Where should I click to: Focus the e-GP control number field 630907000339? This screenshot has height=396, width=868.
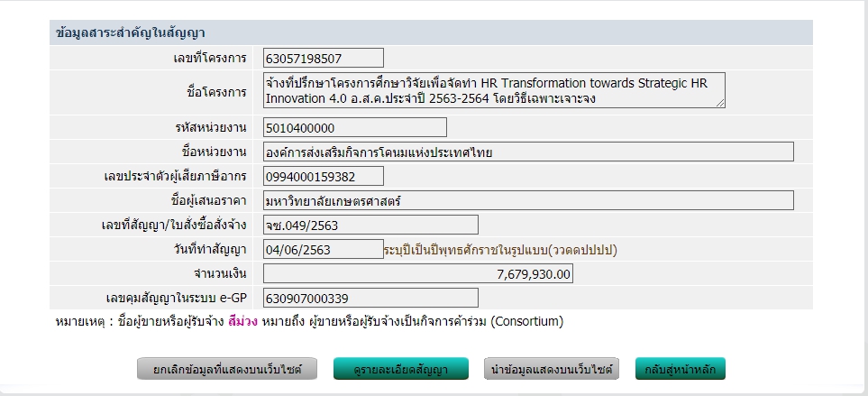(x=370, y=298)
